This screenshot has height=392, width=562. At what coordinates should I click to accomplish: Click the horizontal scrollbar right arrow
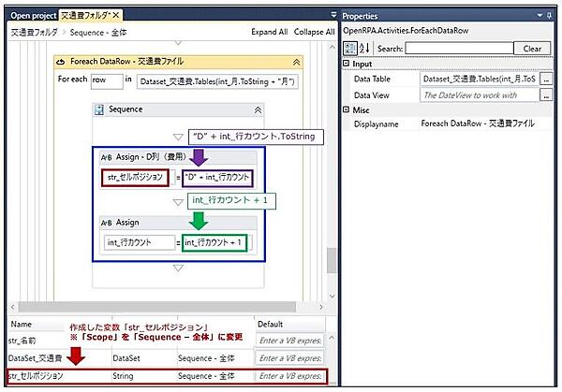[x=320, y=307]
